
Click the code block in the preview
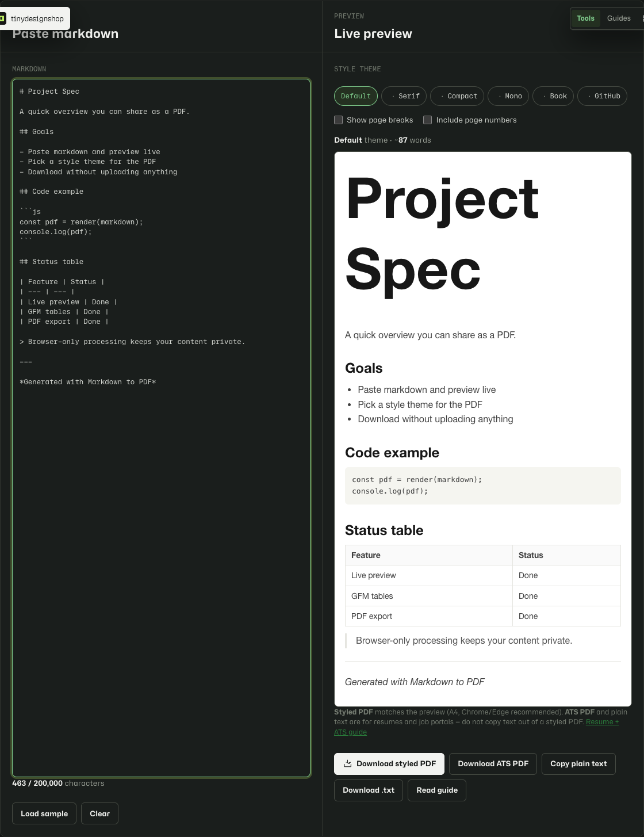[483, 486]
